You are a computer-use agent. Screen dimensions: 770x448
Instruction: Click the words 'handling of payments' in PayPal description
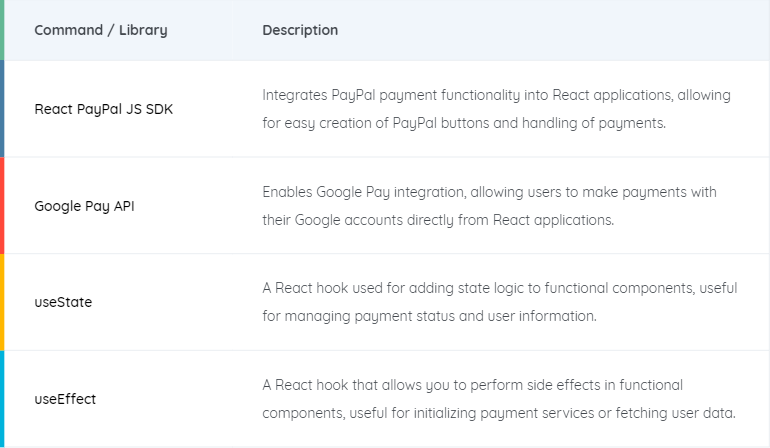pos(594,123)
